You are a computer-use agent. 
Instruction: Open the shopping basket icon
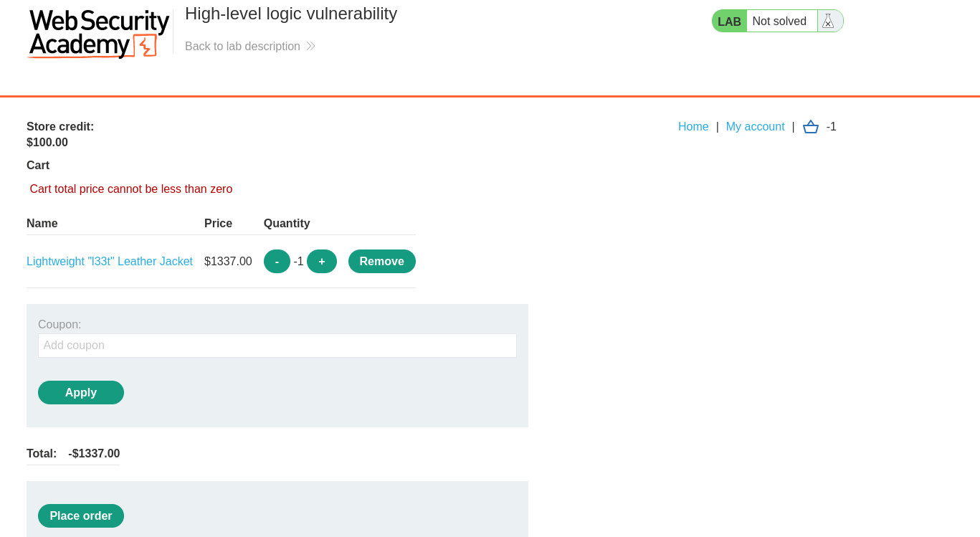click(x=810, y=127)
